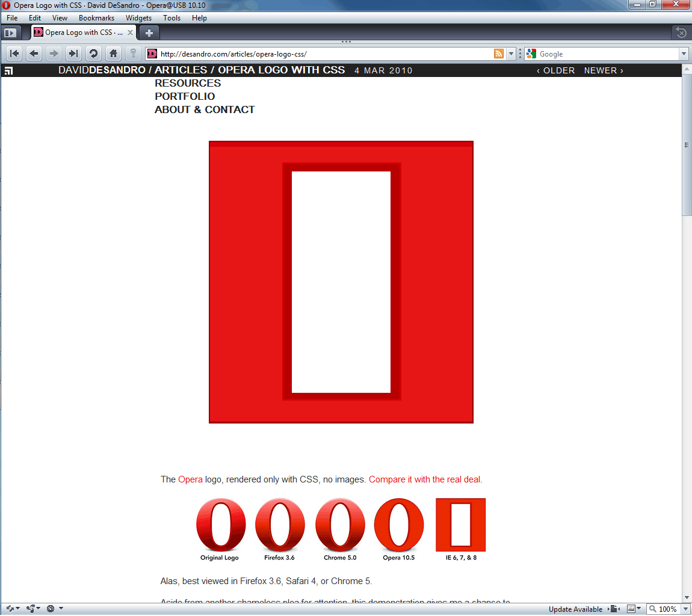Image resolution: width=692 pixels, height=616 pixels.
Task: Open Opera Link sync status icon
Action: click(10, 609)
